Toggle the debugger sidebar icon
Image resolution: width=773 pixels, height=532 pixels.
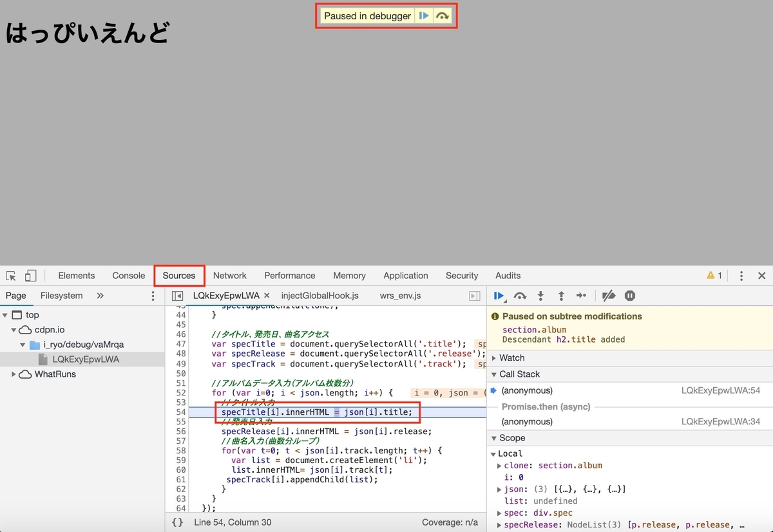tap(475, 296)
